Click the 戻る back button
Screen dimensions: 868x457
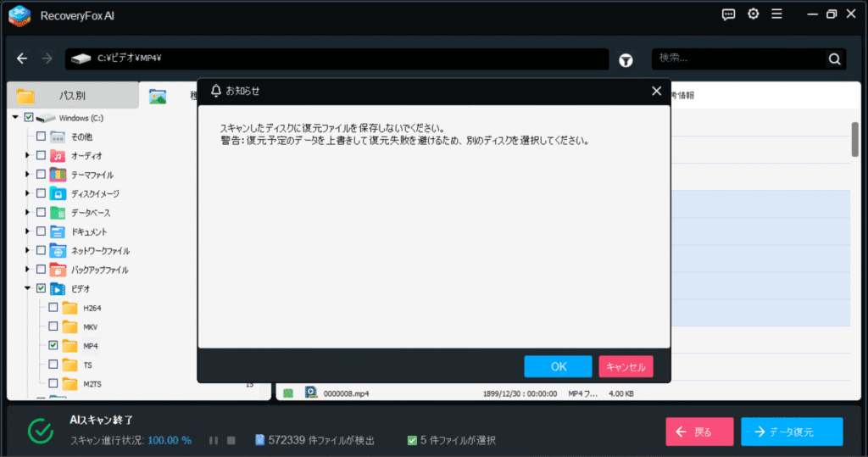[699, 432]
